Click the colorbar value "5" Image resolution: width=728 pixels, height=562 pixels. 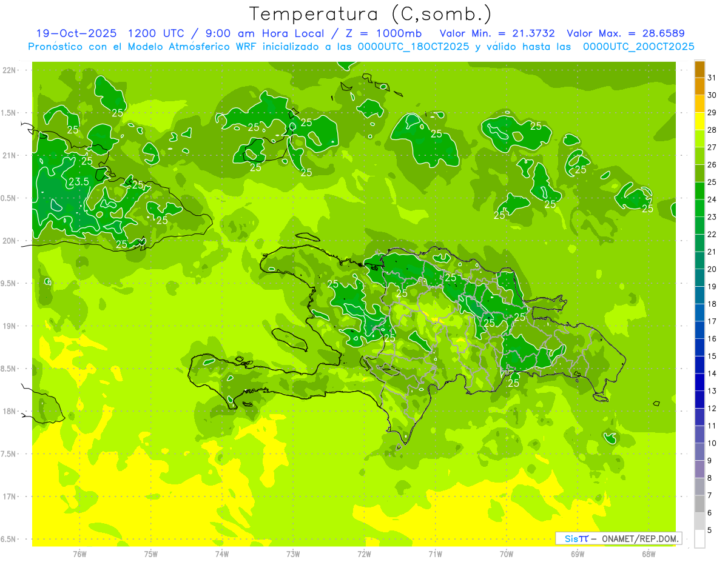click(710, 530)
